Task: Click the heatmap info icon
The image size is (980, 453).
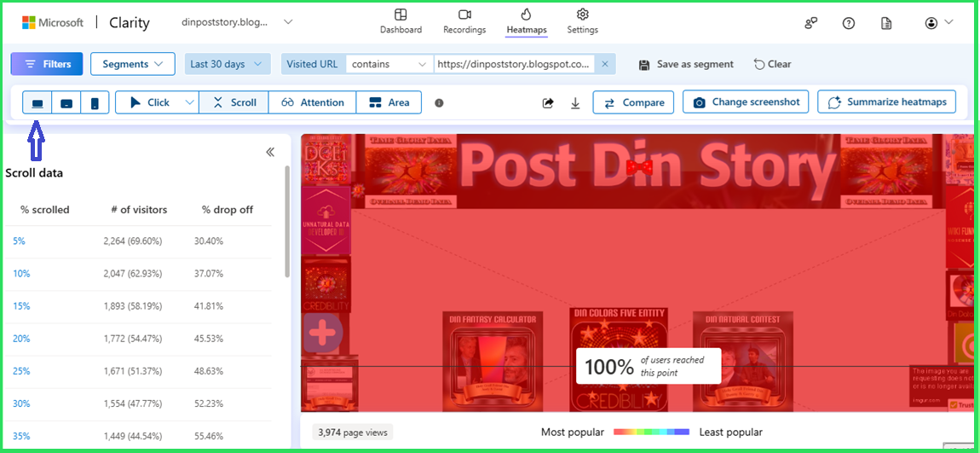Action: click(x=439, y=102)
